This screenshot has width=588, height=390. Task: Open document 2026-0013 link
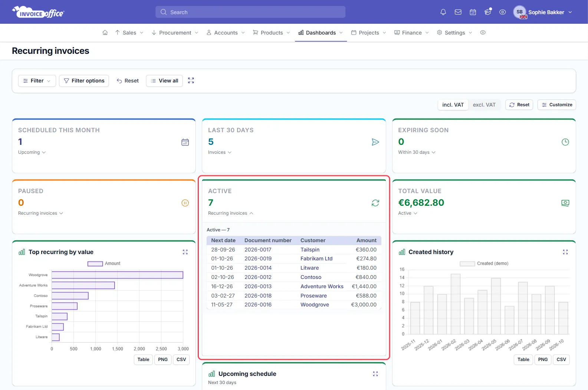pos(258,286)
